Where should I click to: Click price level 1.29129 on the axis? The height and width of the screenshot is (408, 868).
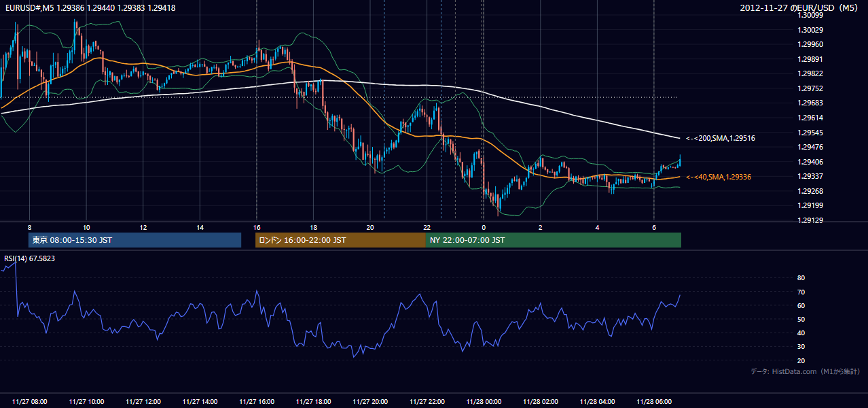pyautogui.click(x=811, y=220)
